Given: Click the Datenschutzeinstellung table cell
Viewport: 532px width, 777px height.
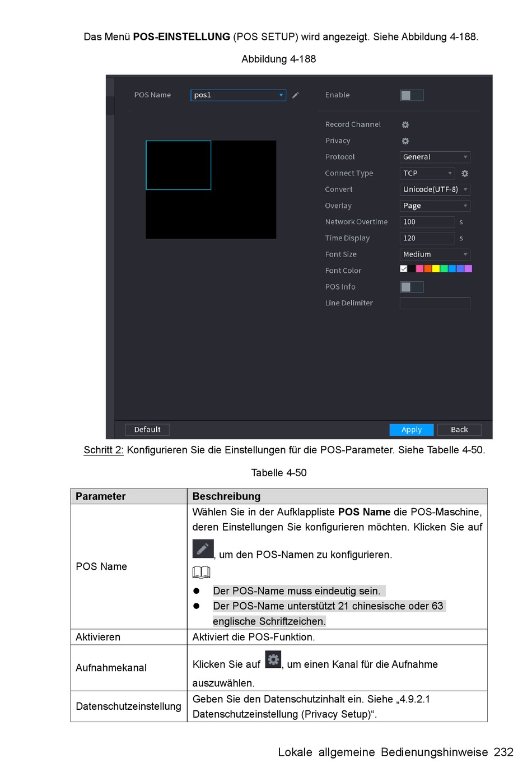Looking at the screenshot, I should pos(129,706).
